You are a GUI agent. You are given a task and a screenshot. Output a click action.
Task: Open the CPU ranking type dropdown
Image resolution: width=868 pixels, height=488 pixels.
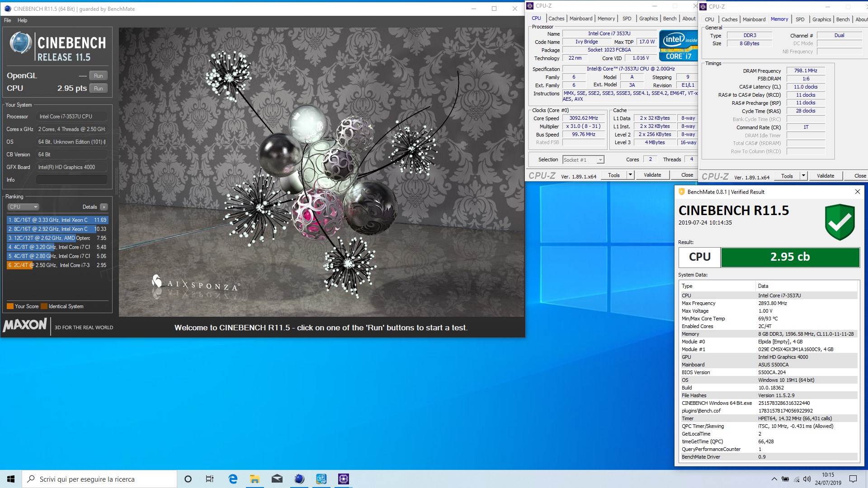pyautogui.click(x=23, y=207)
